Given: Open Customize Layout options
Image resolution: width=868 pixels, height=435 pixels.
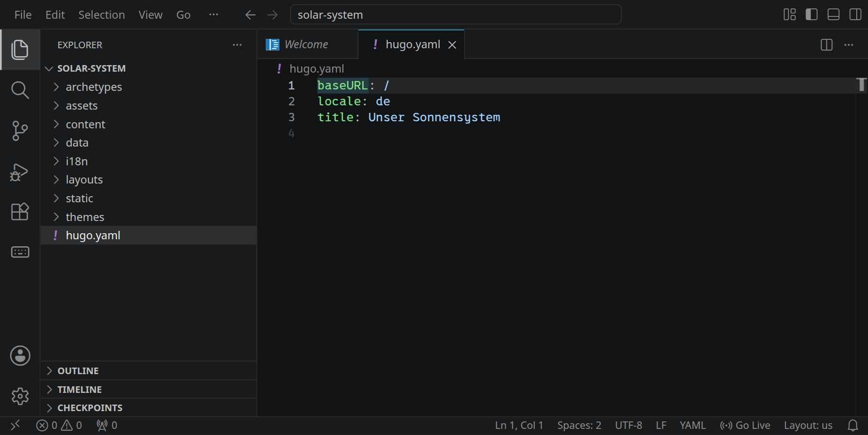Looking at the screenshot, I should (790, 15).
